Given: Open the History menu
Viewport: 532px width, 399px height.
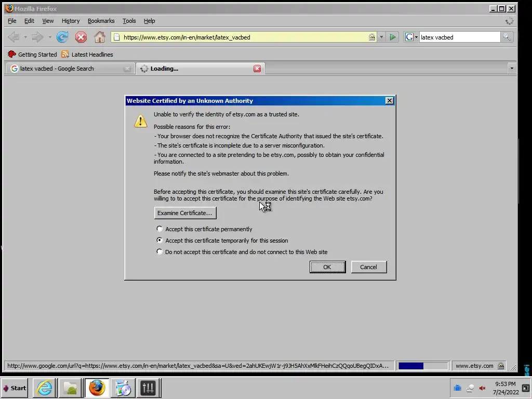Looking at the screenshot, I should (71, 21).
